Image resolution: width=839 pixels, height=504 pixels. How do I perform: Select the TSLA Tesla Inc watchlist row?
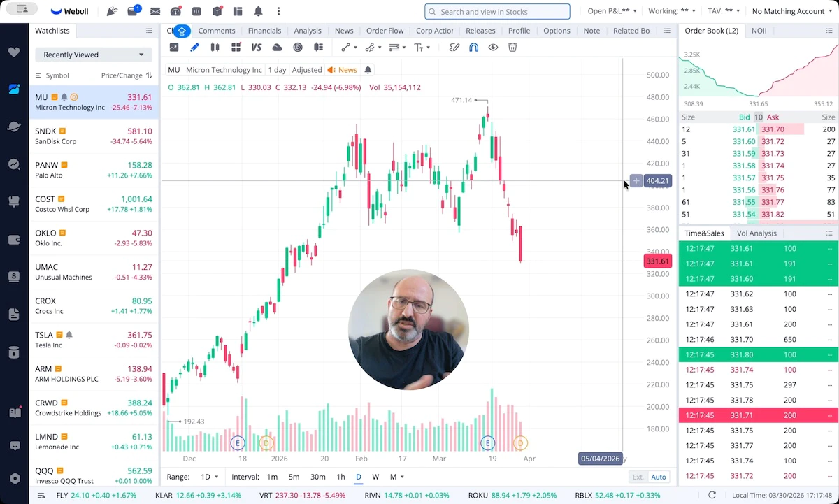point(94,340)
